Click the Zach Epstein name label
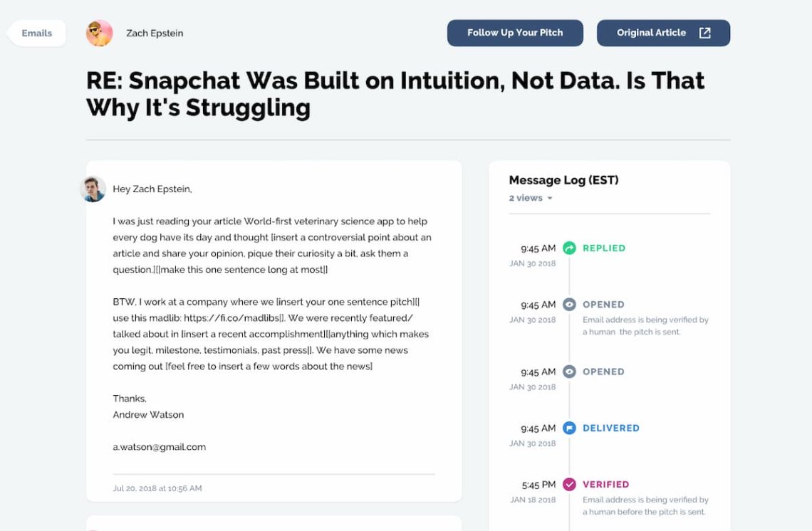The width and height of the screenshot is (812, 531). 155,33
